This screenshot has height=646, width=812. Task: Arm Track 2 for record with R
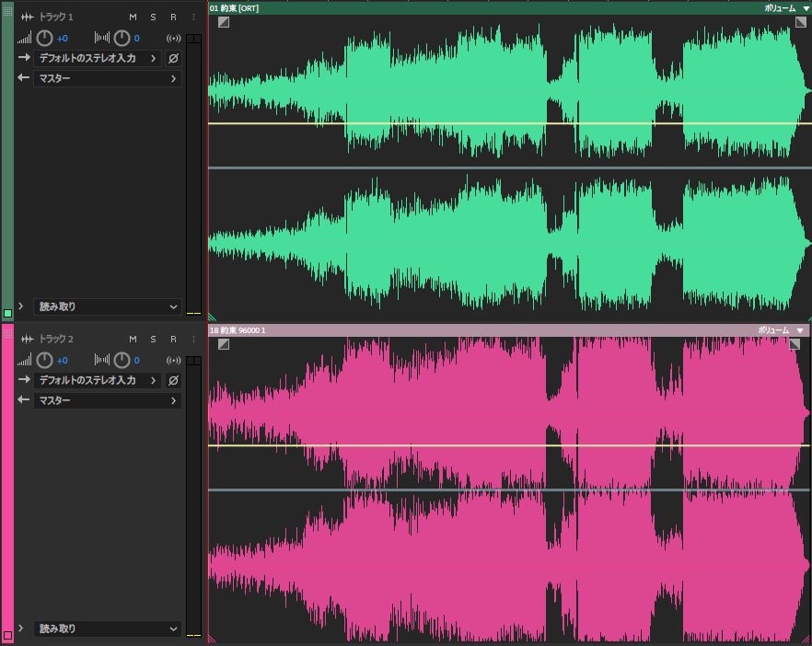click(x=173, y=339)
